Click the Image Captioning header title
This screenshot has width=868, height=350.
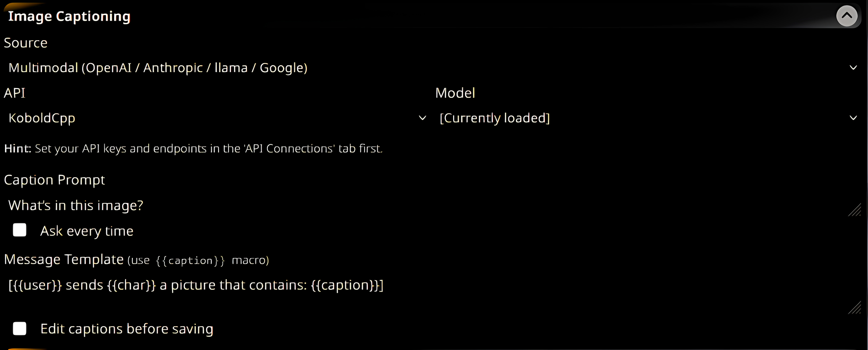[69, 16]
